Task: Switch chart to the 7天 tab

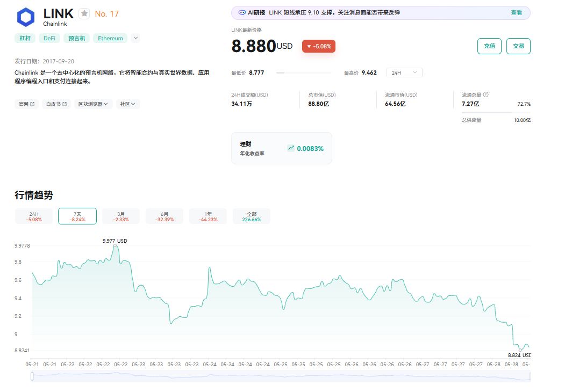Action: (77, 216)
